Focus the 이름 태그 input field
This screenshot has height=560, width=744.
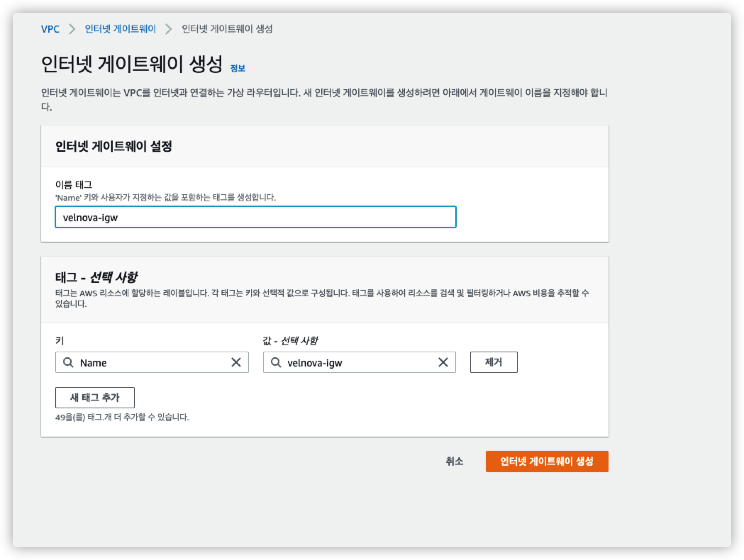tap(255, 217)
